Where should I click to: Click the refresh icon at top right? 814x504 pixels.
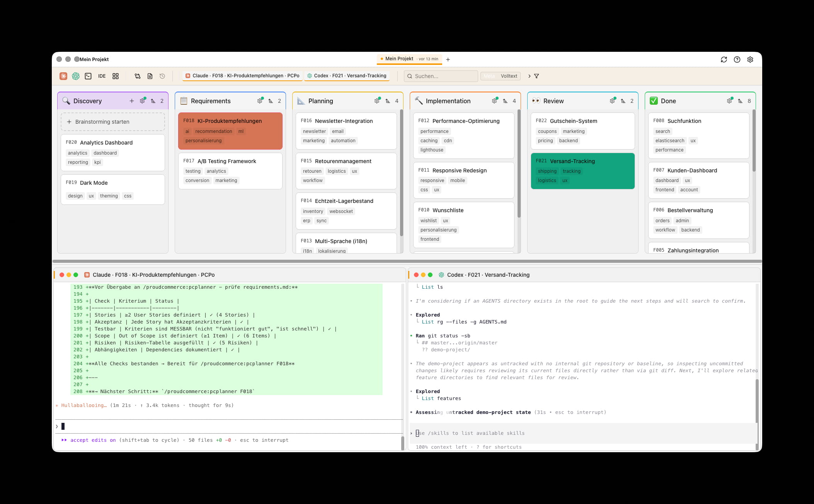point(724,60)
